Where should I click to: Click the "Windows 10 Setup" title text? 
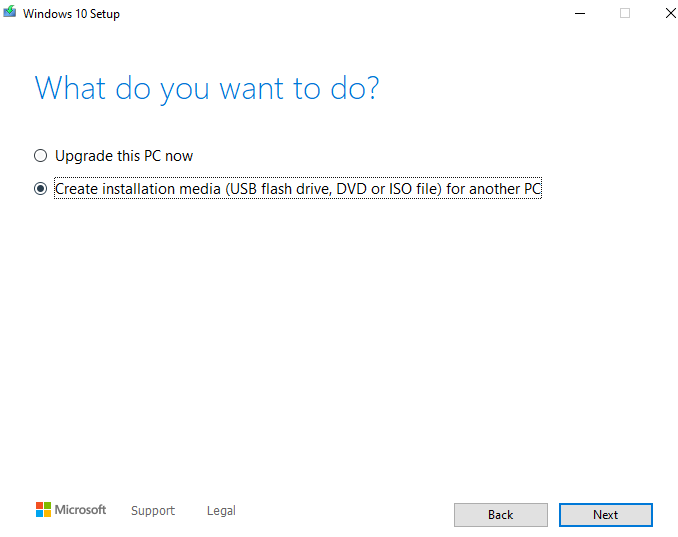(x=71, y=14)
